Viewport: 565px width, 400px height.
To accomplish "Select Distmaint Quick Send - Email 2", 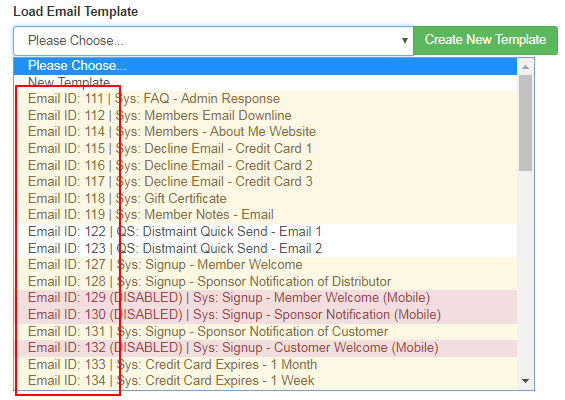I will pos(265,249).
